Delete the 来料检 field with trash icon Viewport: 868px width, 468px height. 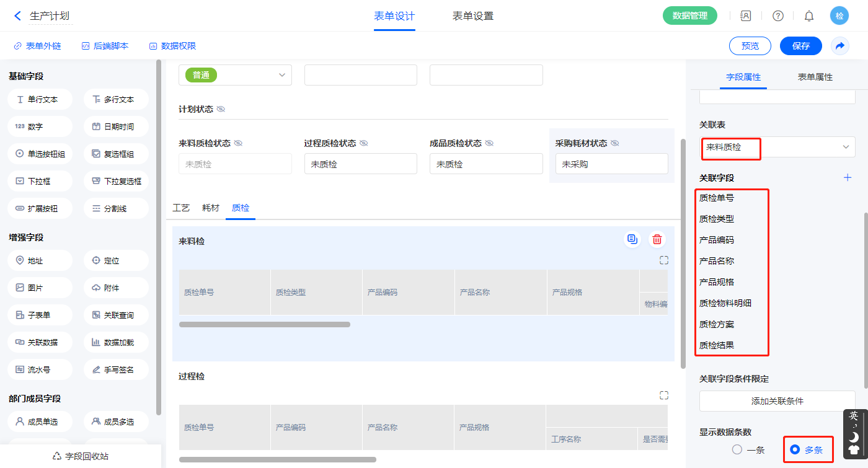coord(657,239)
